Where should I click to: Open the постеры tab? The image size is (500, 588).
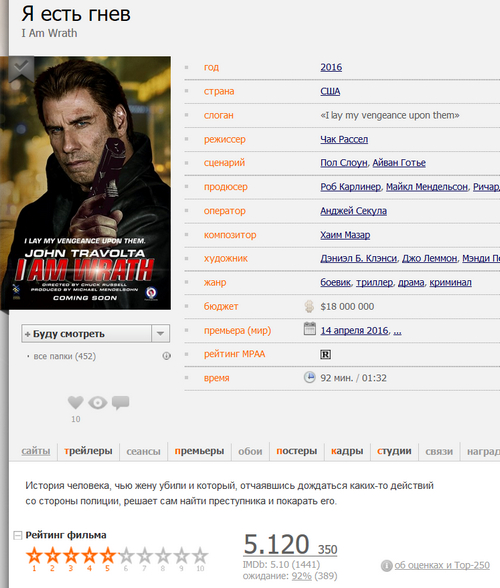coord(297,451)
